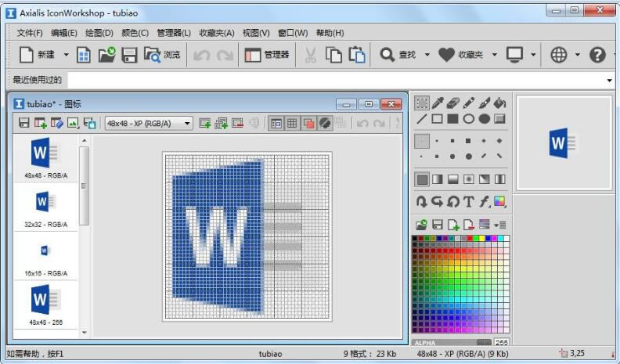620x364 pixels.
Task: Select the horizontal gradient fill mode
Action: click(438, 179)
